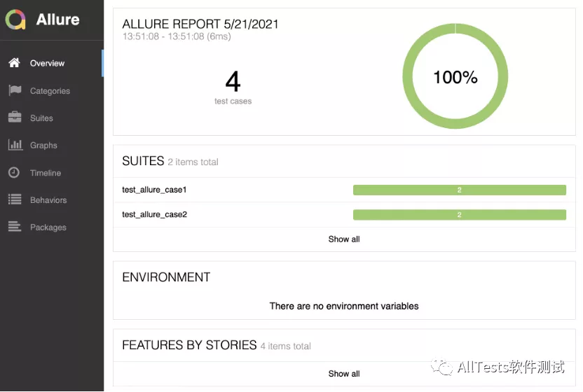Click the Timeline clock icon
This screenshot has width=583, height=392.
(x=14, y=172)
